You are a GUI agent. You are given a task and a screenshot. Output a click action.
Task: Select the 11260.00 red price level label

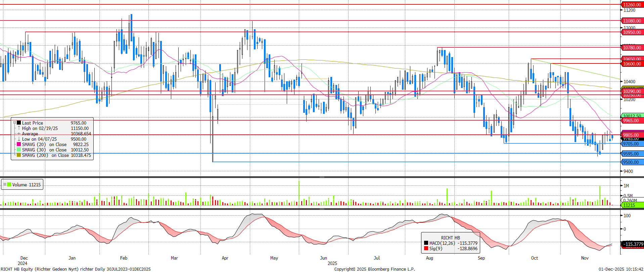pos(632,5)
